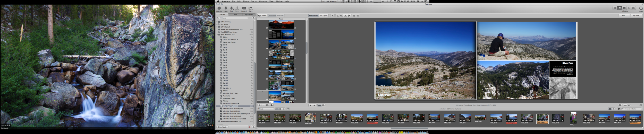Click the Theme button in book editor
Viewport: 644px width, 134px height.
(262, 15)
